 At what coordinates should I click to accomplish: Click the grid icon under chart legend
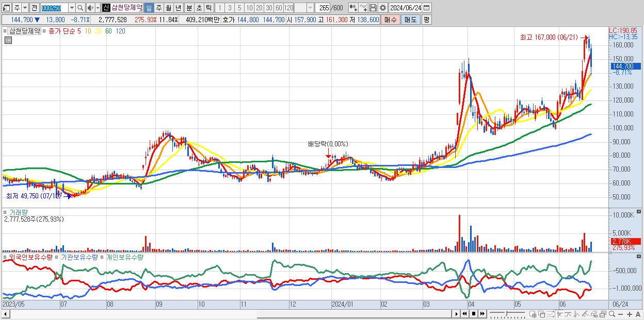pos(7,40)
